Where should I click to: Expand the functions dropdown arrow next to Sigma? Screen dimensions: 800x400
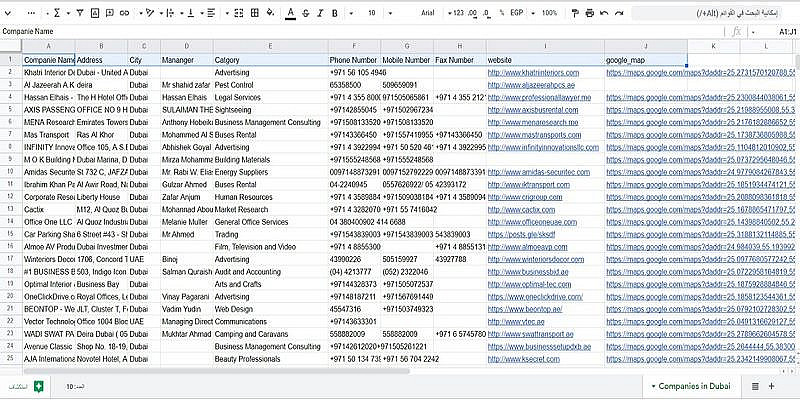pyautogui.click(x=47, y=13)
